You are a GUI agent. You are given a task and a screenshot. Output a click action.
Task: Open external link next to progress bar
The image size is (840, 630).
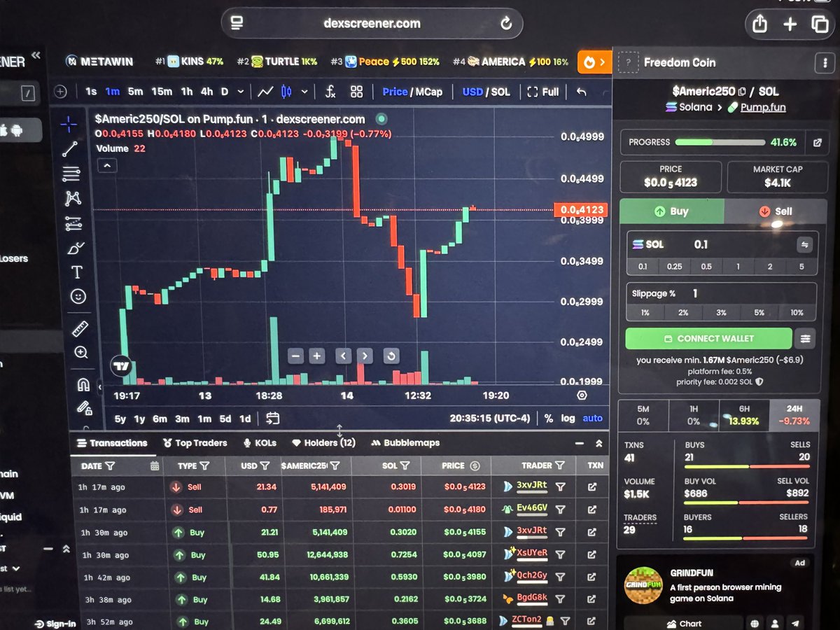pos(817,143)
